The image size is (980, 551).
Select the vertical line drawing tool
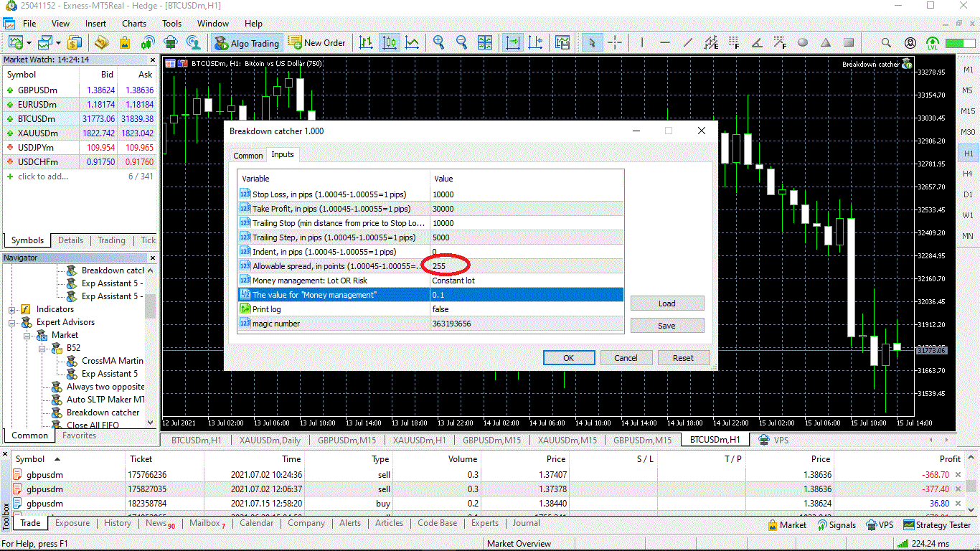641,42
